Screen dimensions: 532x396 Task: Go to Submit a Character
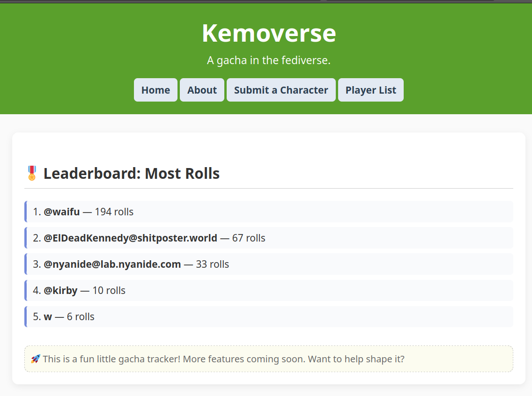pos(281,90)
